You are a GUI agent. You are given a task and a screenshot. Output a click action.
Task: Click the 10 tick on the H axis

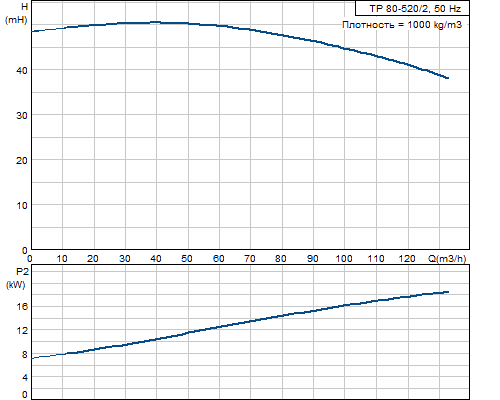click(22, 205)
